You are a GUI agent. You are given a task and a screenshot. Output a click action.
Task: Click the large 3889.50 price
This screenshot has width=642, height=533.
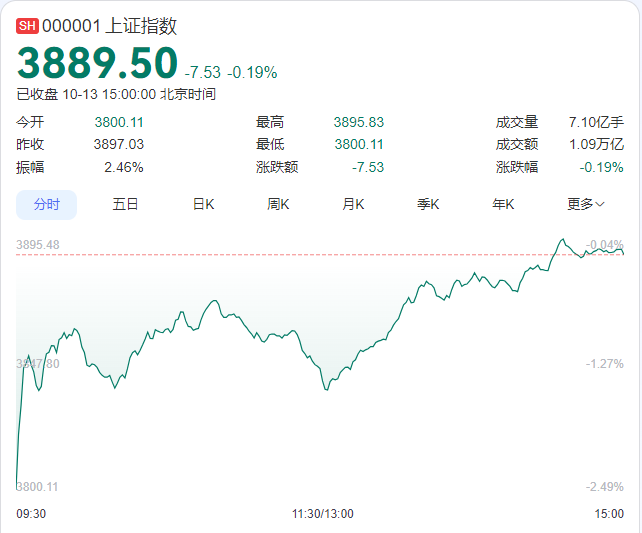click(97, 63)
